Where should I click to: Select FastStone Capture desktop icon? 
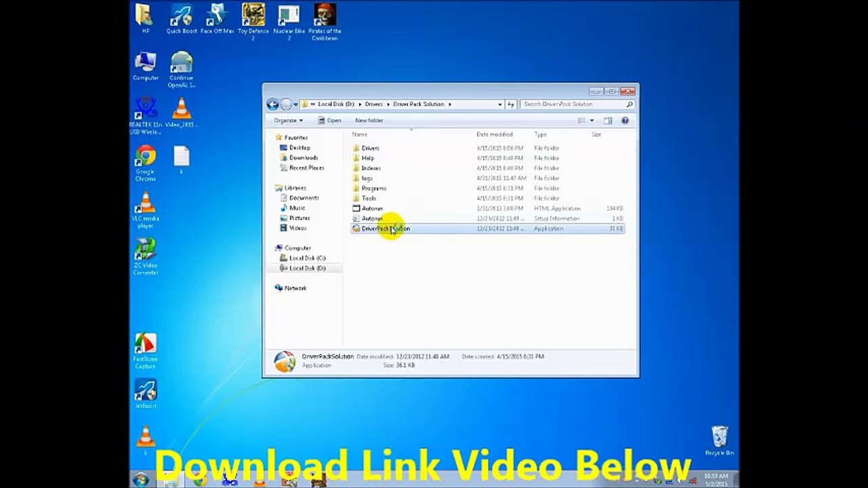145,352
